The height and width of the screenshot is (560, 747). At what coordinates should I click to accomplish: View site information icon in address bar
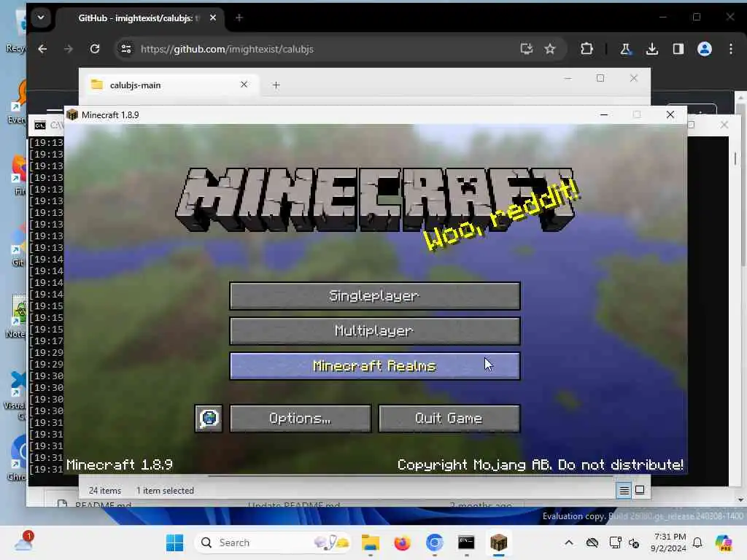click(x=126, y=49)
